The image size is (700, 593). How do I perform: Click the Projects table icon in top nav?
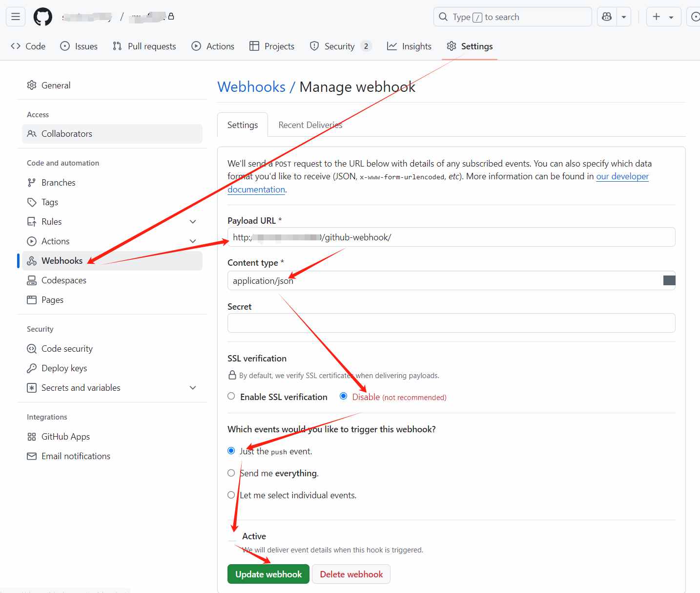pyautogui.click(x=254, y=46)
